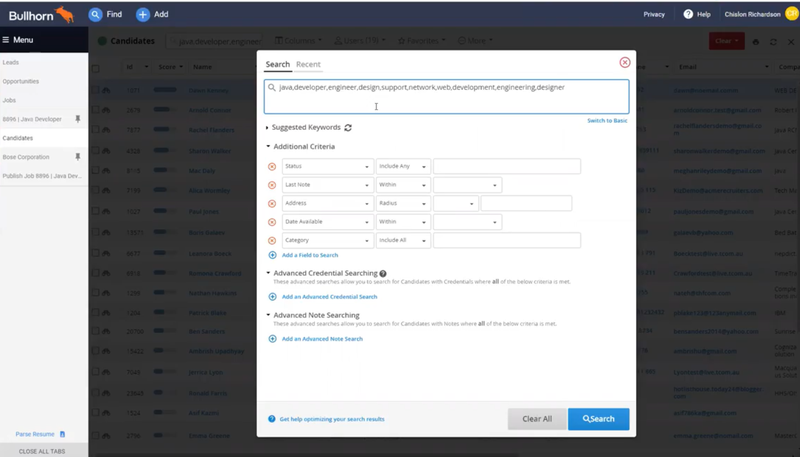Open the Include All operator dropdown

[x=403, y=240]
